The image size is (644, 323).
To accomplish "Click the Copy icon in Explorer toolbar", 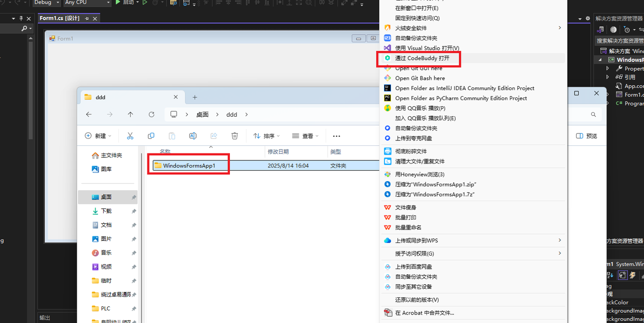I will coord(151,136).
